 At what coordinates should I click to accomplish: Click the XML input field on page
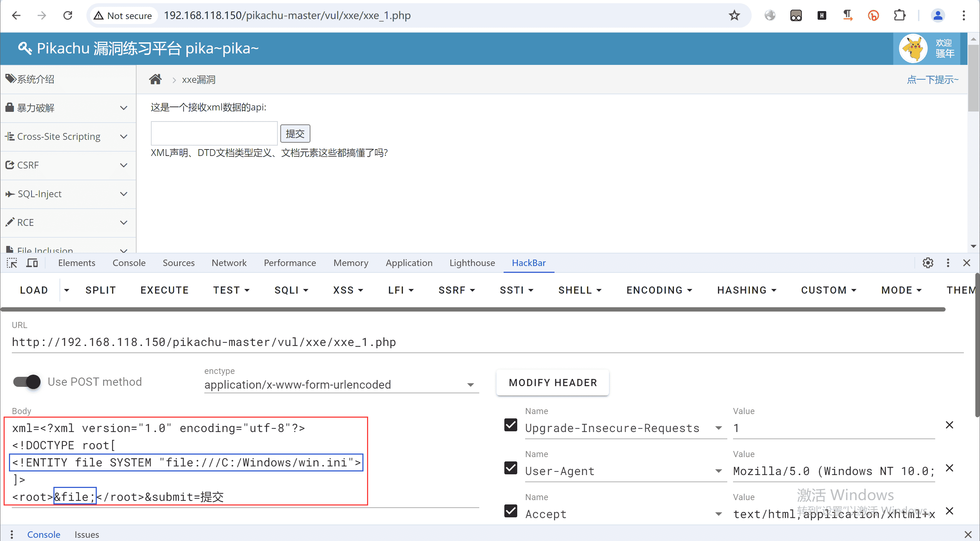tap(214, 133)
